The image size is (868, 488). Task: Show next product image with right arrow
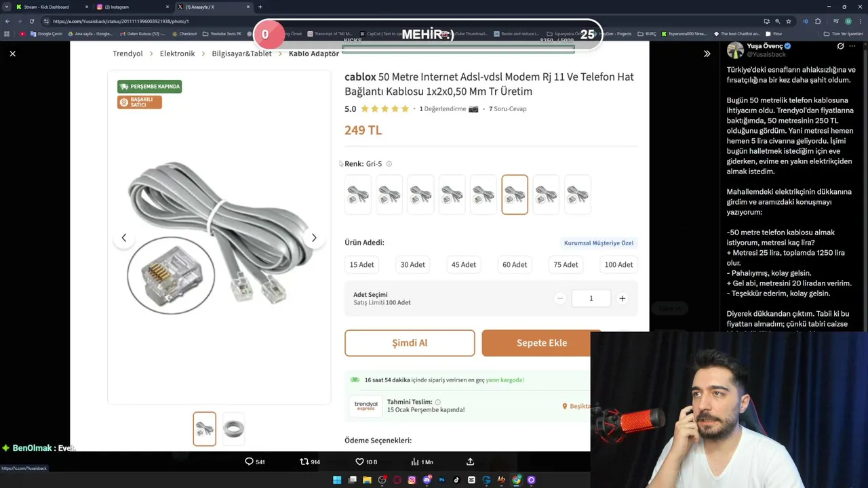pos(313,238)
